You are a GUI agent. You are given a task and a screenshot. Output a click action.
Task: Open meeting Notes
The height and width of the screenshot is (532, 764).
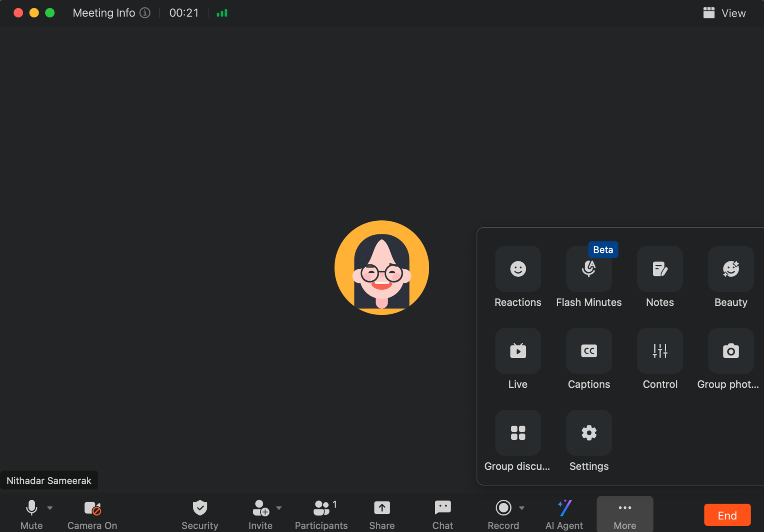pyautogui.click(x=660, y=269)
